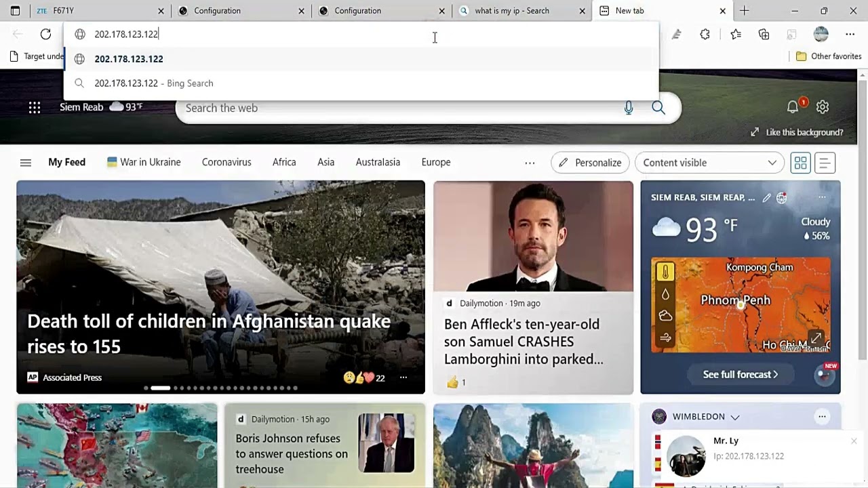Click the voice search microphone icon
This screenshot has height=488, width=868.
pyautogui.click(x=629, y=108)
